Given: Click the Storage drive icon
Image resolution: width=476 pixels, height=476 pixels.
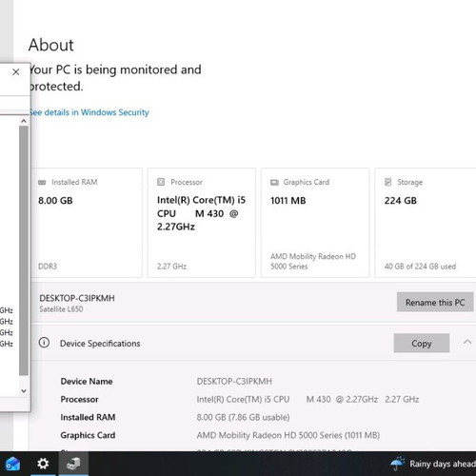Looking at the screenshot, I should tap(387, 182).
